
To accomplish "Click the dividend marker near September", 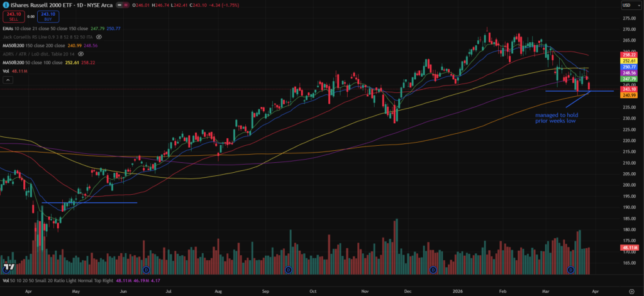I will pyautogui.click(x=288, y=270).
